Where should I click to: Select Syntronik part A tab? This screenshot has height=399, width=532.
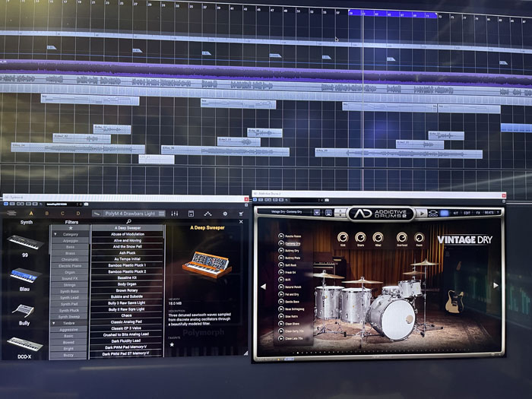click(31, 214)
